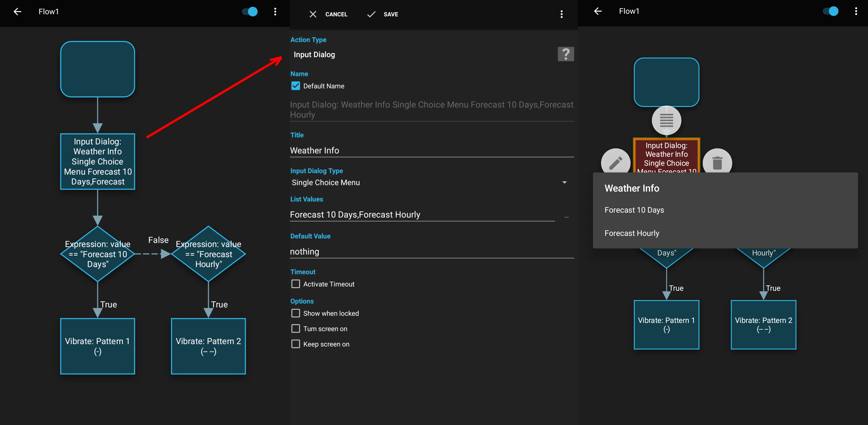Image resolution: width=868 pixels, height=425 pixels.
Task: Select Vibrate Pattern 1 node, left flow
Action: 98,346
